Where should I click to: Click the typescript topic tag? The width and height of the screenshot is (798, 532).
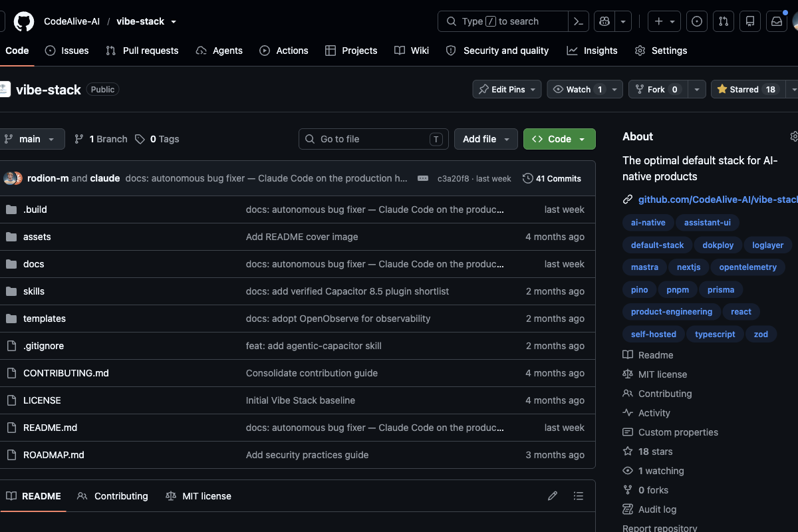[x=715, y=334]
